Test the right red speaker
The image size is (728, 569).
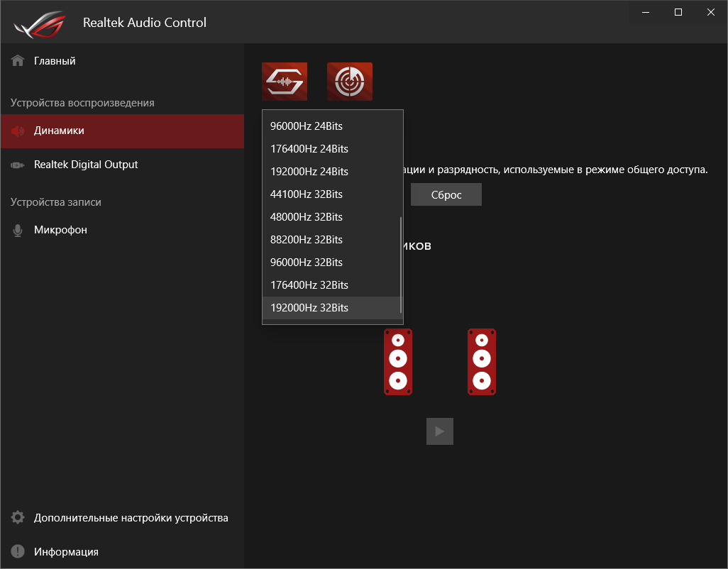pos(482,362)
